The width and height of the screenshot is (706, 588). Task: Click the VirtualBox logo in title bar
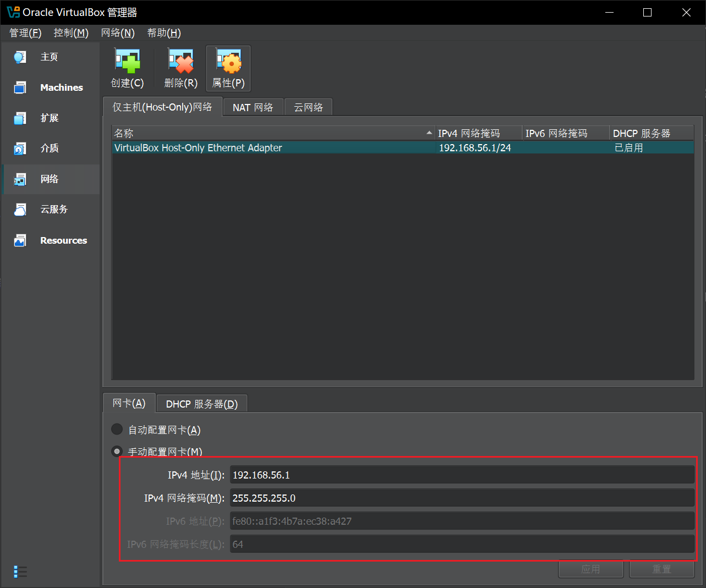(x=13, y=12)
